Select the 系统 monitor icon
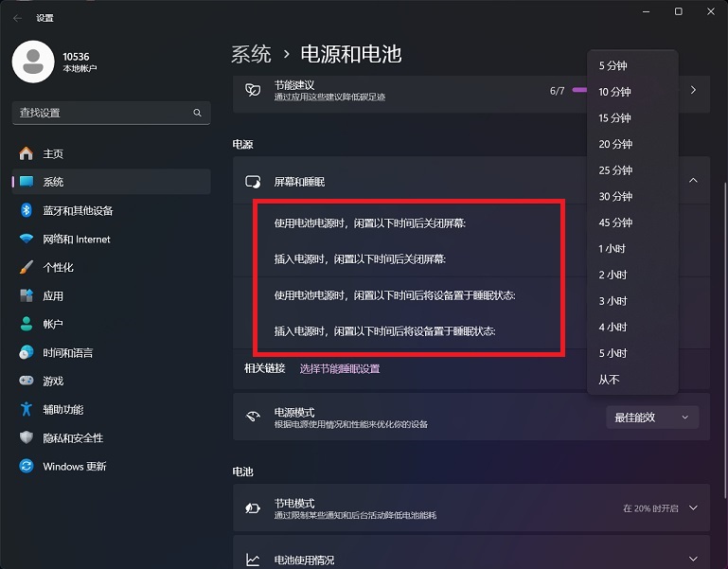Screen dimensions: 728x569 pos(27,182)
